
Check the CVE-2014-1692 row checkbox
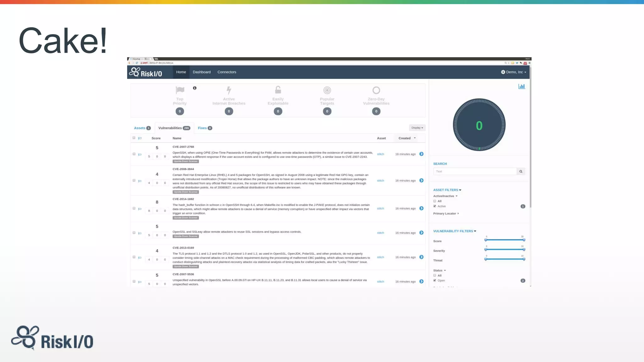point(134,208)
